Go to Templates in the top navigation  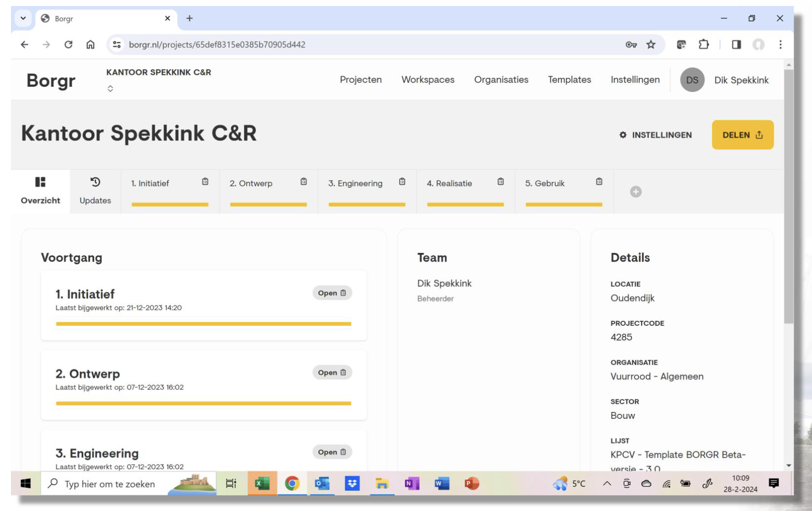point(569,80)
